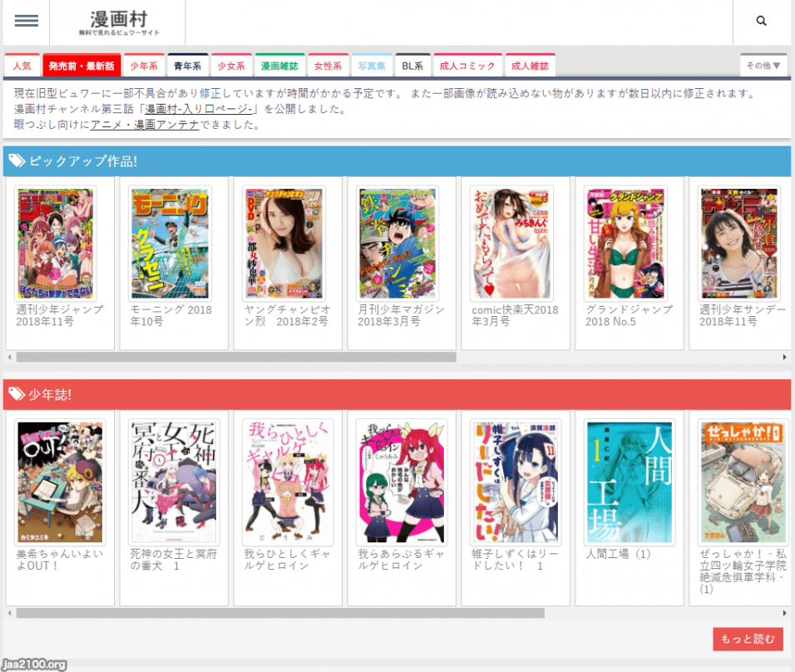Click the title 週刊少年ジャンプ 2018年11号
This screenshot has height=672, width=795.
[x=59, y=315]
